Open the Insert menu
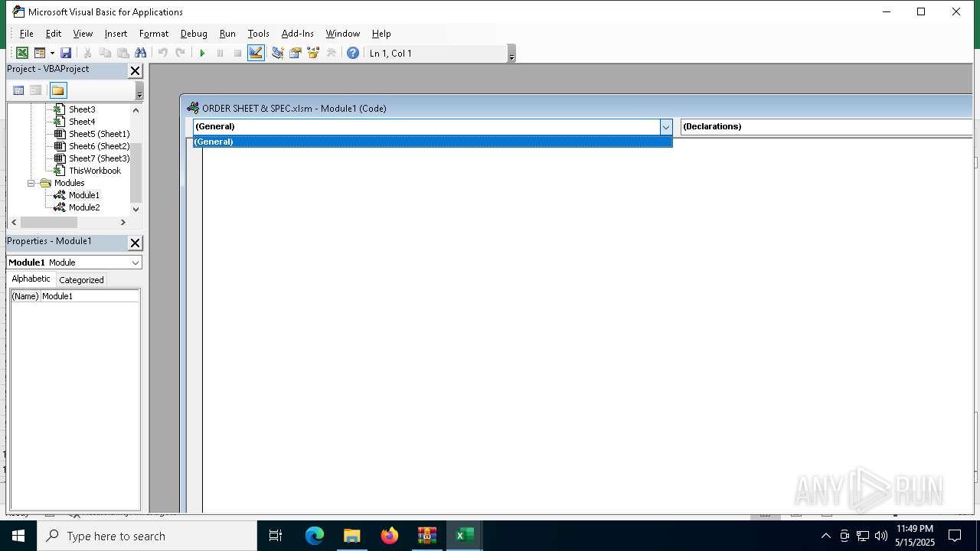The width and height of the screenshot is (980, 551). pyautogui.click(x=116, y=34)
